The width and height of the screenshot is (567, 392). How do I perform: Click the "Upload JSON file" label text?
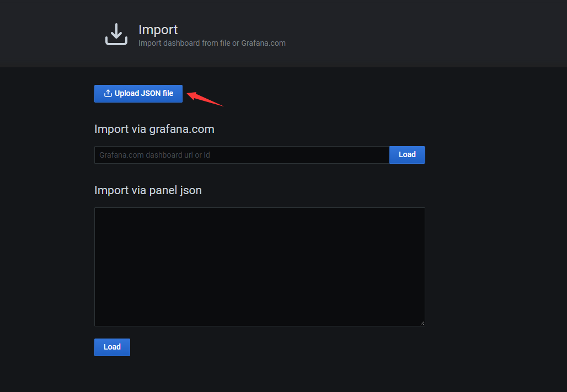point(144,94)
